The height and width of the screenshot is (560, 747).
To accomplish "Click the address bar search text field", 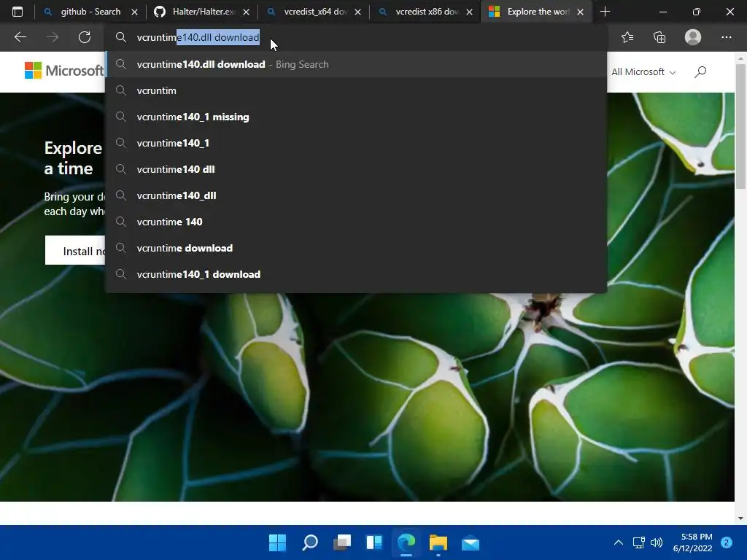I will pos(357,37).
